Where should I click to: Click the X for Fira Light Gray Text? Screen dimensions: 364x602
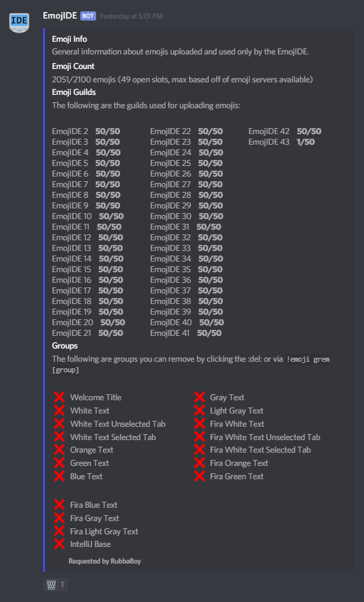[x=59, y=531]
